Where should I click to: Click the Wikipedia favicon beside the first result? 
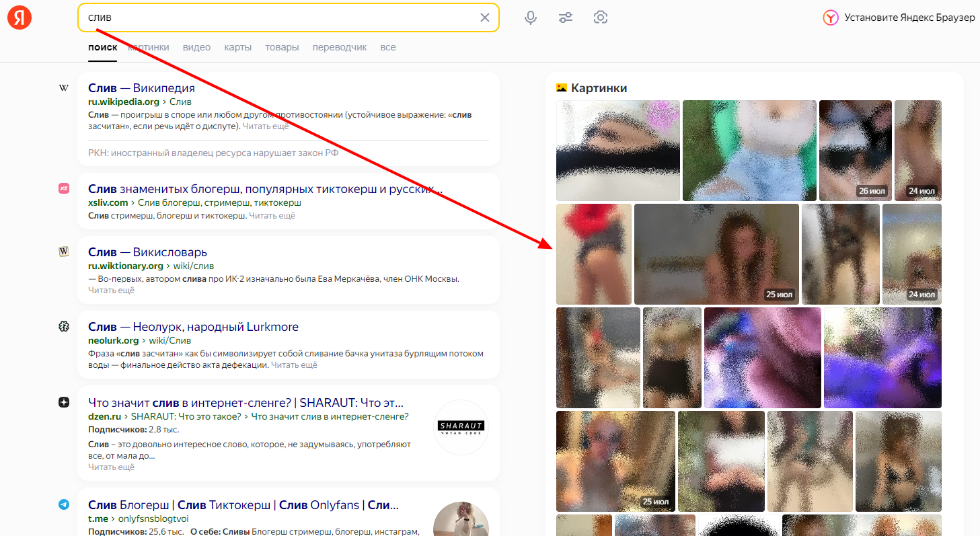point(64,88)
